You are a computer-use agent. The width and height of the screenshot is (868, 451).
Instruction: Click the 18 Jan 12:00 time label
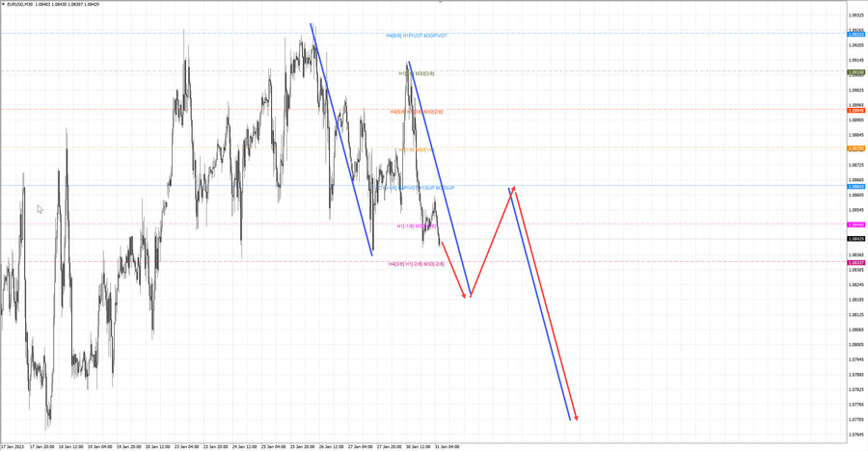pyautogui.click(x=70, y=446)
